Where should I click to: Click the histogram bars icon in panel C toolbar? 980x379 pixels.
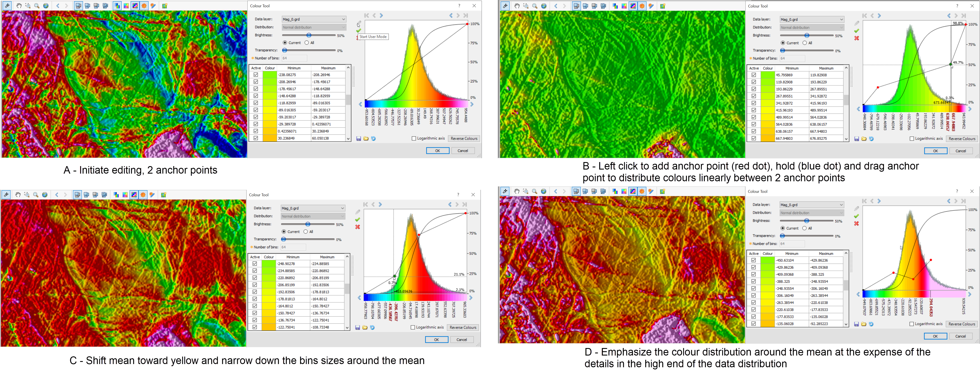(x=116, y=195)
